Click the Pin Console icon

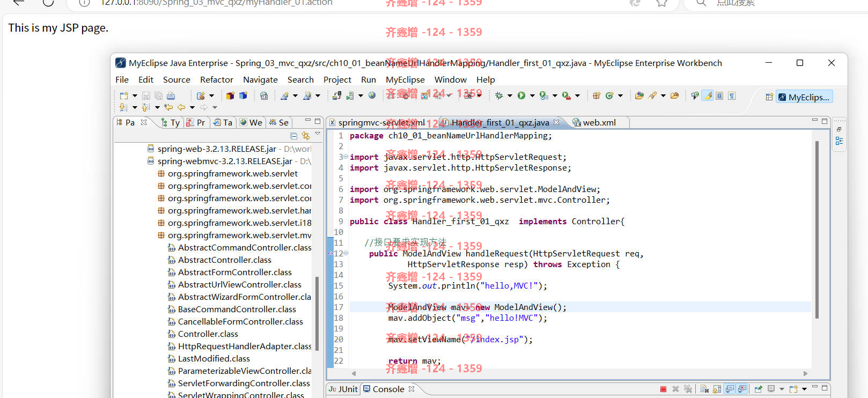pyautogui.click(x=758, y=389)
